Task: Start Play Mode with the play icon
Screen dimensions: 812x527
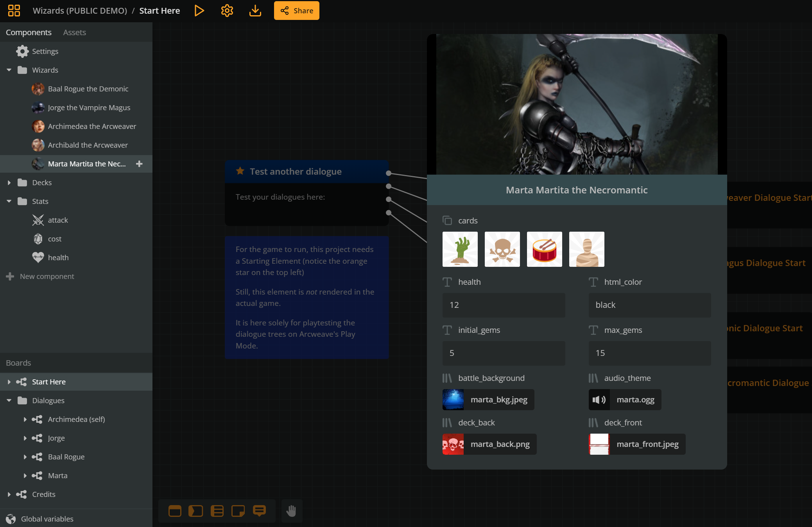Action: point(199,11)
